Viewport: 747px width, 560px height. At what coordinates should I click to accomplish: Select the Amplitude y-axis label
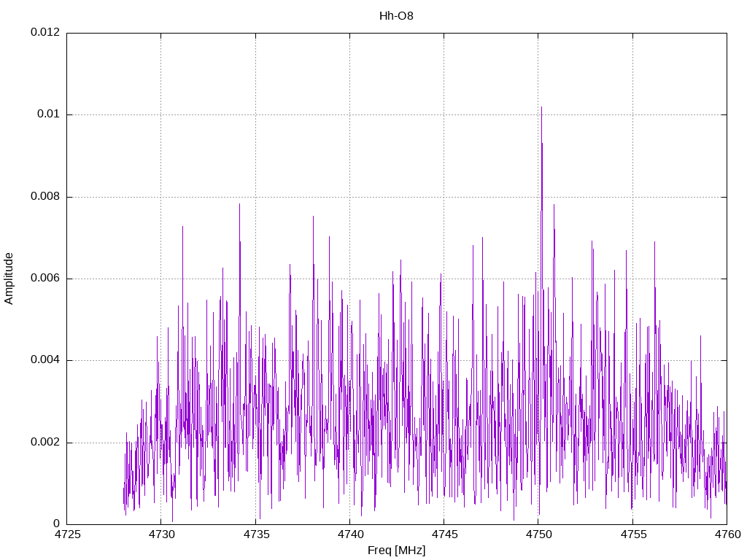tap(9, 279)
